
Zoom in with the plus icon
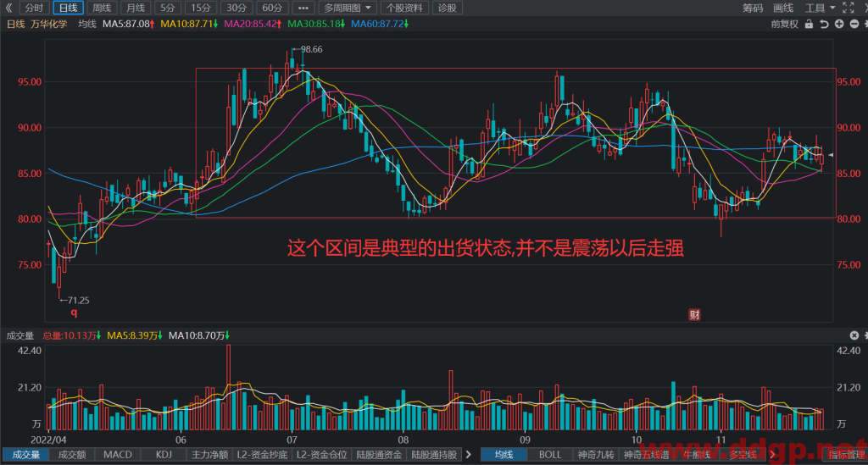click(x=839, y=24)
